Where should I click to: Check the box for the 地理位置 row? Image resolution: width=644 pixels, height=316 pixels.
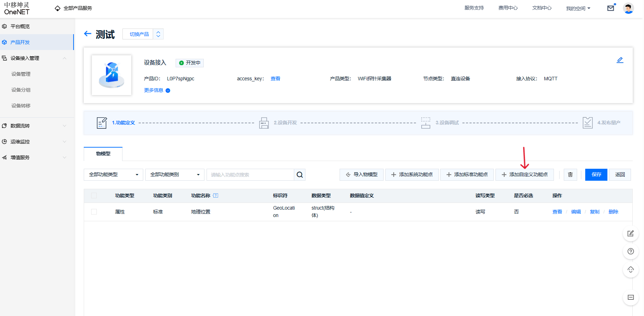point(94,212)
